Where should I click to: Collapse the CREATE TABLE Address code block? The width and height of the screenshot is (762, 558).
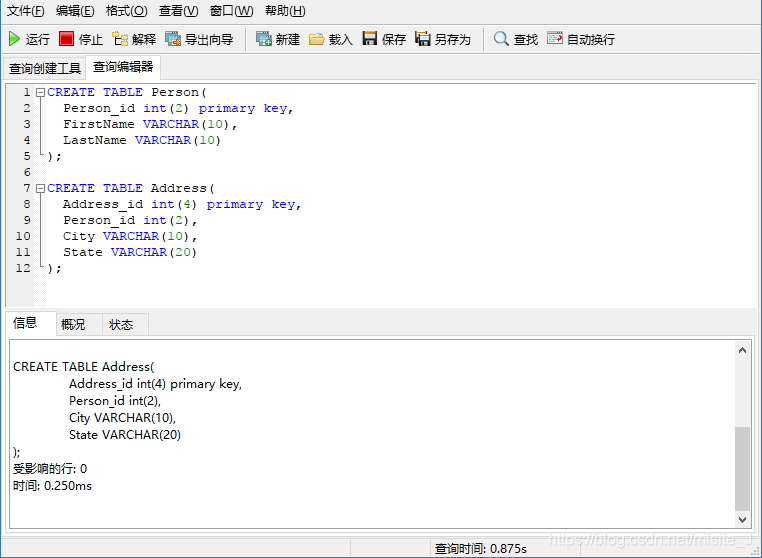click(x=40, y=188)
